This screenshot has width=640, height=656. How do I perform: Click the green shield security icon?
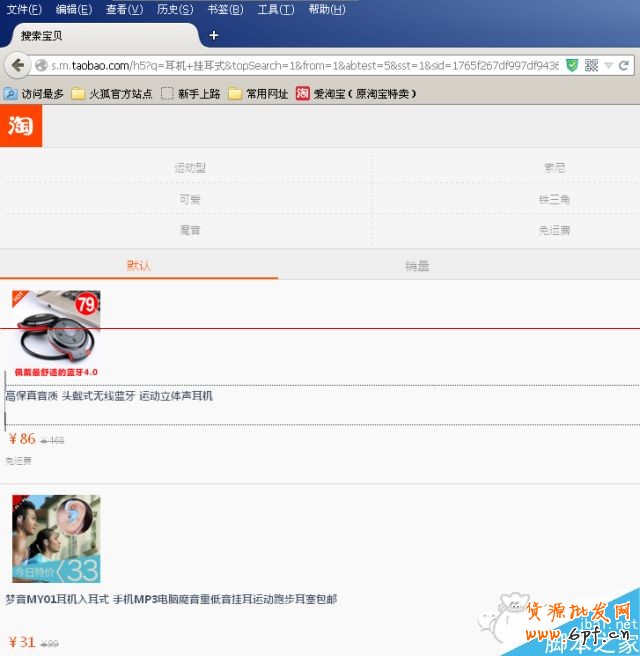coord(572,65)
